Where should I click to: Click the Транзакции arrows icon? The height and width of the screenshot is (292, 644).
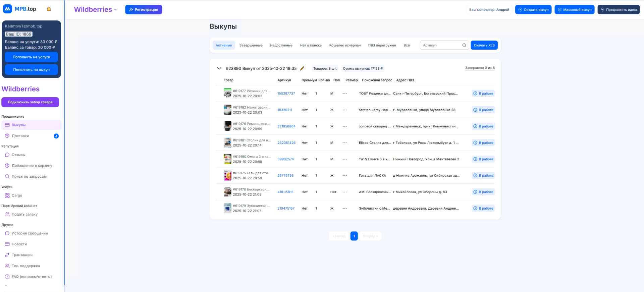pos(7,255)
